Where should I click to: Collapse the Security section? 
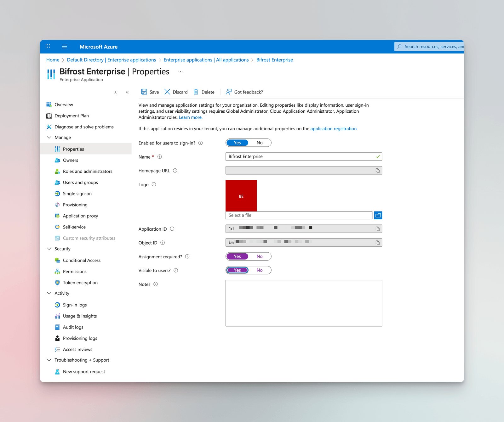[49, 249]
